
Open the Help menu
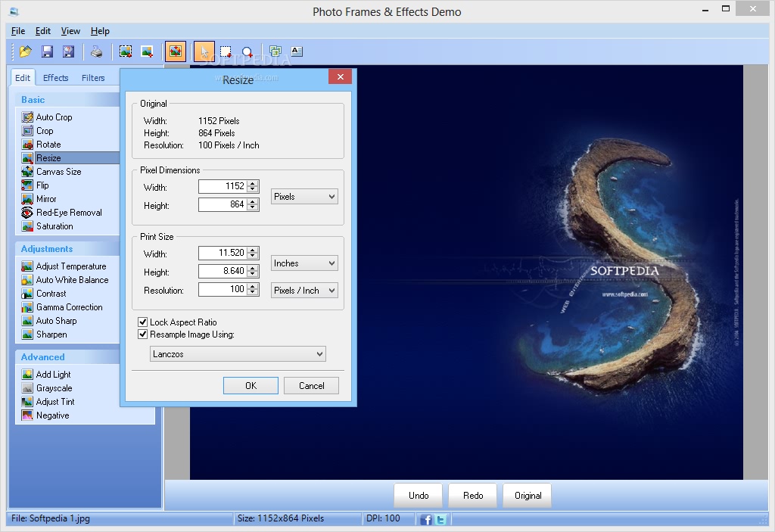coord(100,31)
